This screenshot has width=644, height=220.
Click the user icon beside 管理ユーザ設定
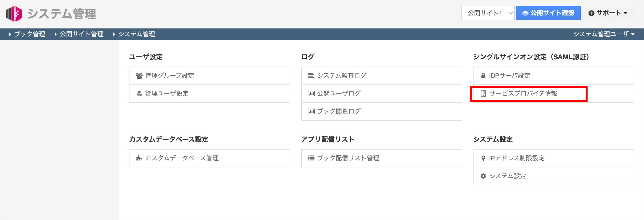click(139, 94)
